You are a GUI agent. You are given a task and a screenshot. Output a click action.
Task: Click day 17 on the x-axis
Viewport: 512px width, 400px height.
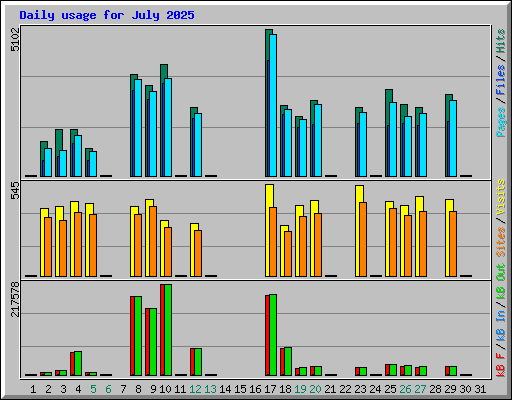pyautogui.click(x=270, y=389)
